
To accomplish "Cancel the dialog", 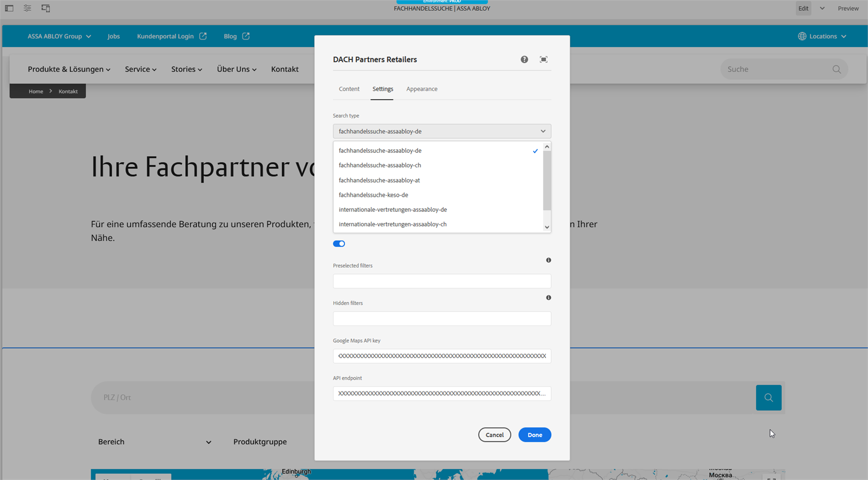I will coord(494,435).
